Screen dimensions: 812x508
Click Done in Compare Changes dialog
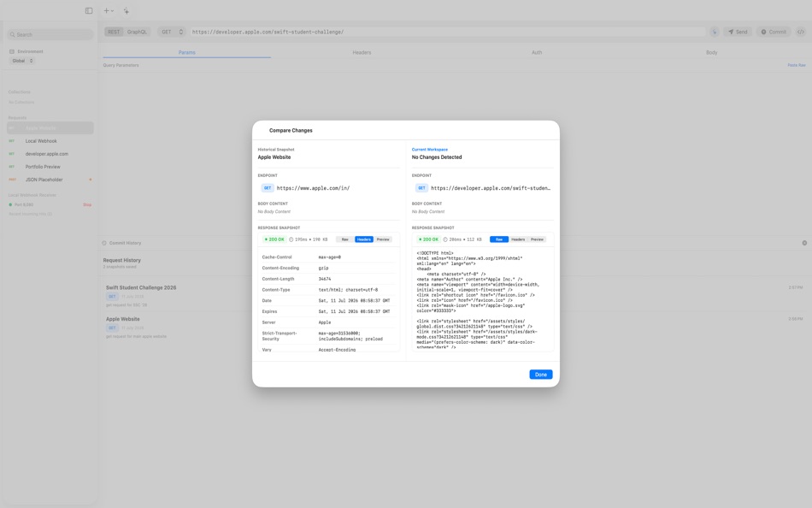[541, 375]
